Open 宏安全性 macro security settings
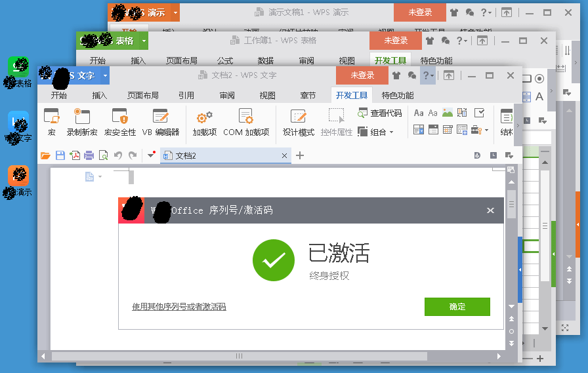 119,123
